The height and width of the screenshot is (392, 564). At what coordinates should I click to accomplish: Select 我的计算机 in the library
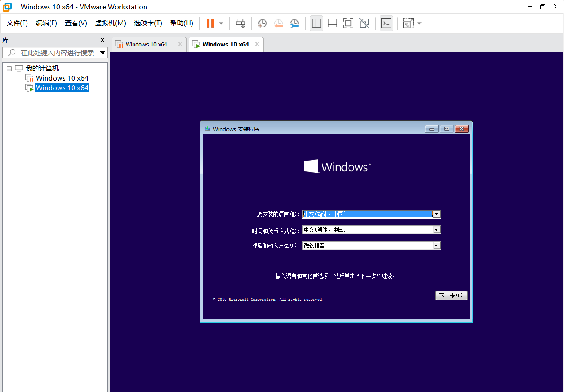[42, 69]
